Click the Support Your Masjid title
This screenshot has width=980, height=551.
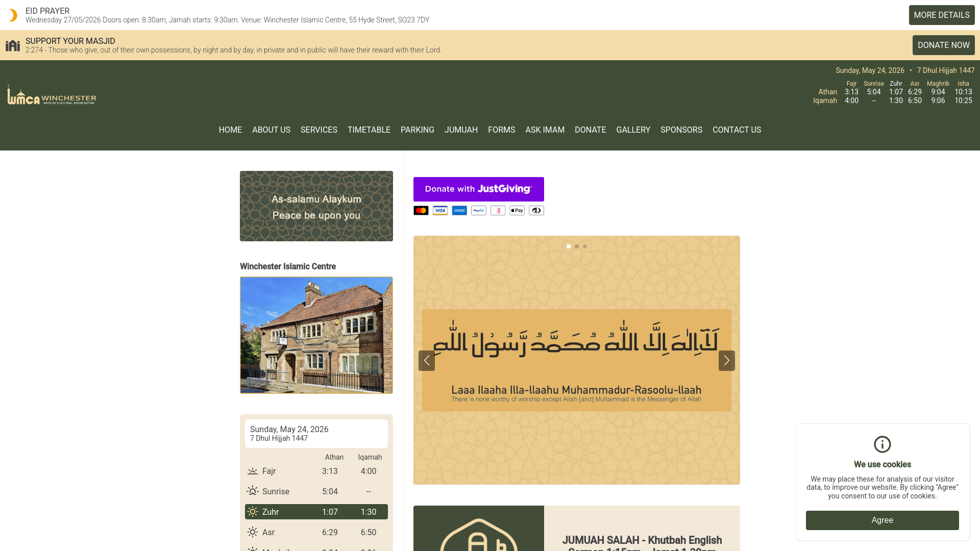coord(70,41)
